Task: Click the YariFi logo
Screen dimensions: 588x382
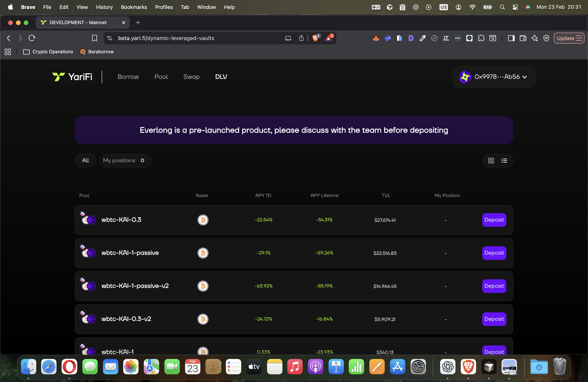Action: tap(72, 77)
